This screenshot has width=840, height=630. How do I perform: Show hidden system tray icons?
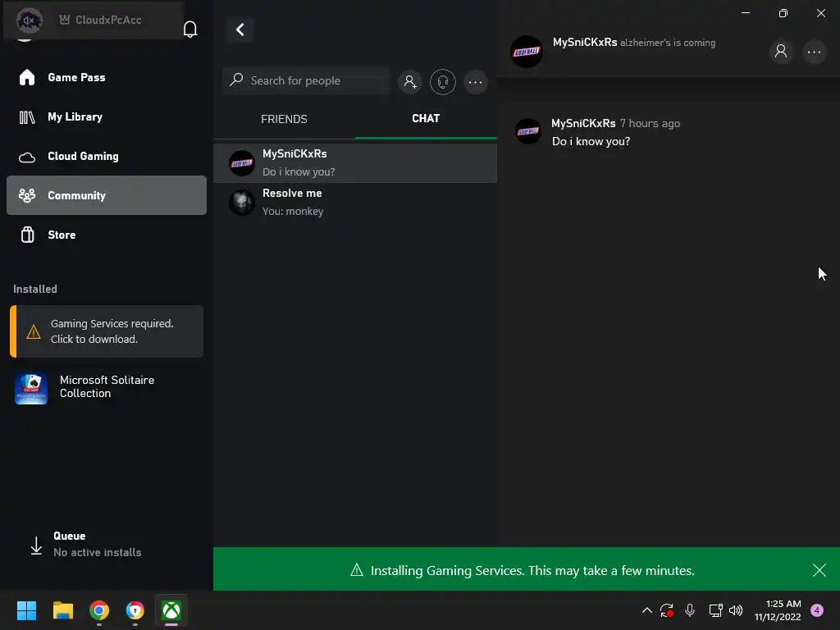pos(646,610)
